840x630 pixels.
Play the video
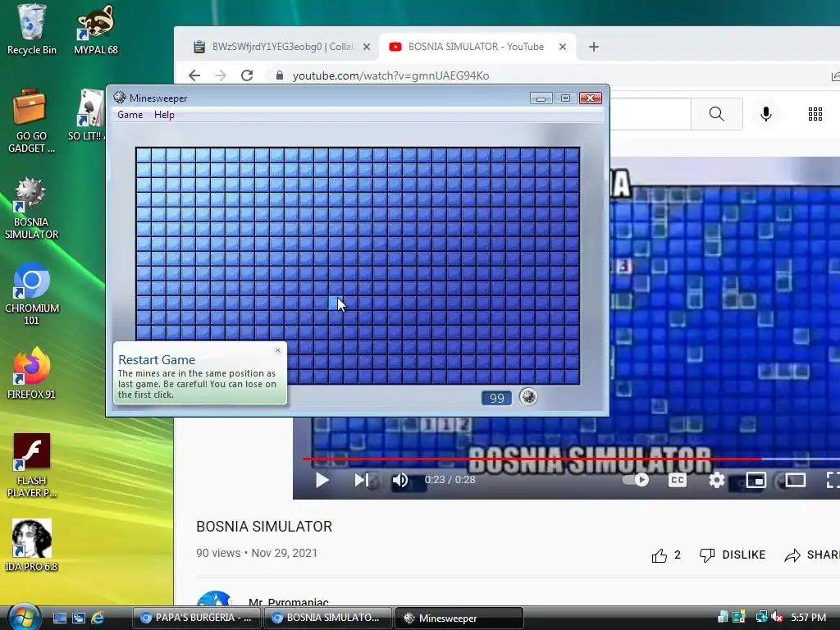(322, 480)
